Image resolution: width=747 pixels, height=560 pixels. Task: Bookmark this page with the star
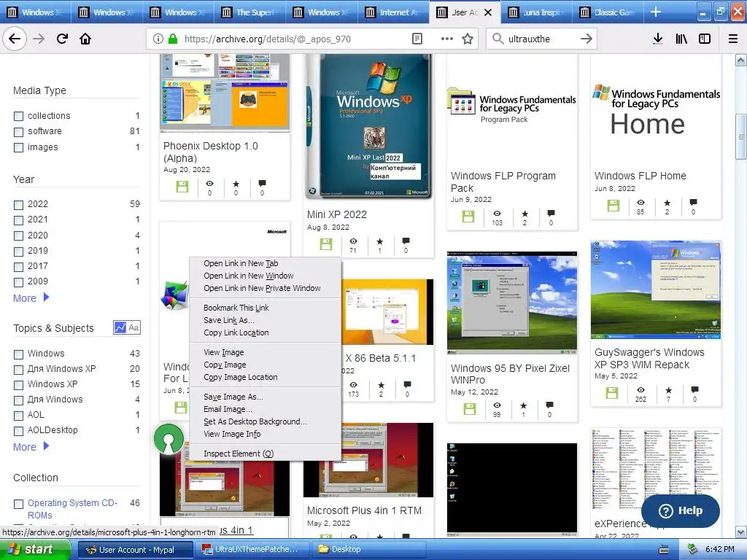click(468, 39)
